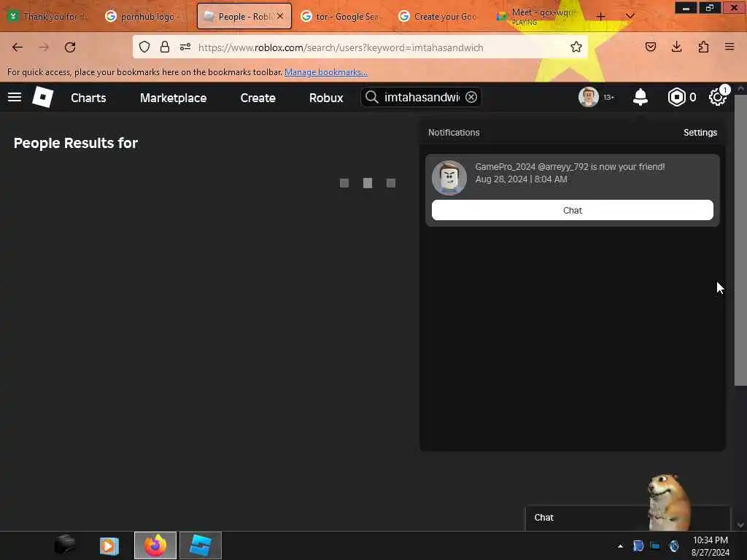Open the Roblox Studio taskbar icon
The height and width of the screenshot is (560, 747).
tap(201, 545)
